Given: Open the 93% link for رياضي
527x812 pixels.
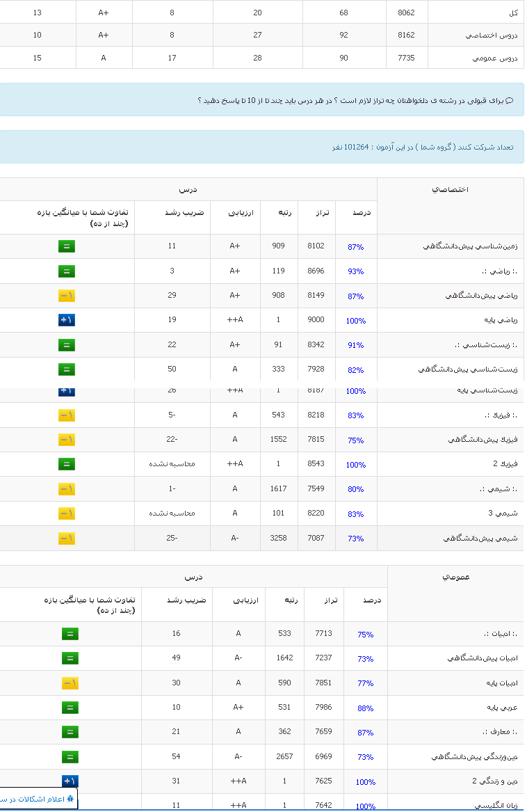Looking at the screenshot, I should (356, 271).
